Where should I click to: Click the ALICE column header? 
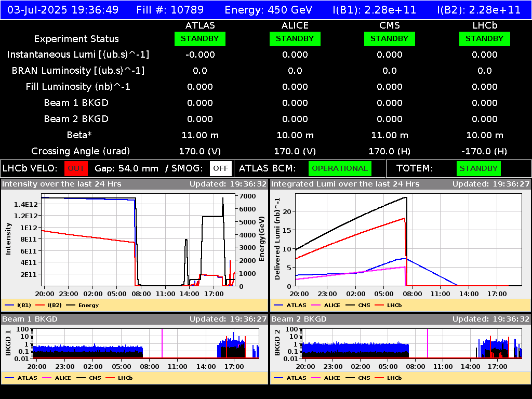click(x=295, y=25)
